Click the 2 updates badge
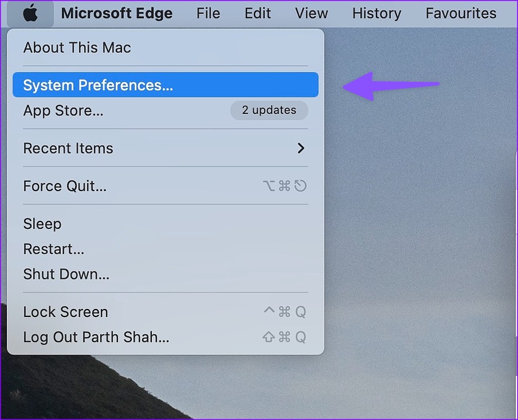The image size is (518, 420). [269, 110]
